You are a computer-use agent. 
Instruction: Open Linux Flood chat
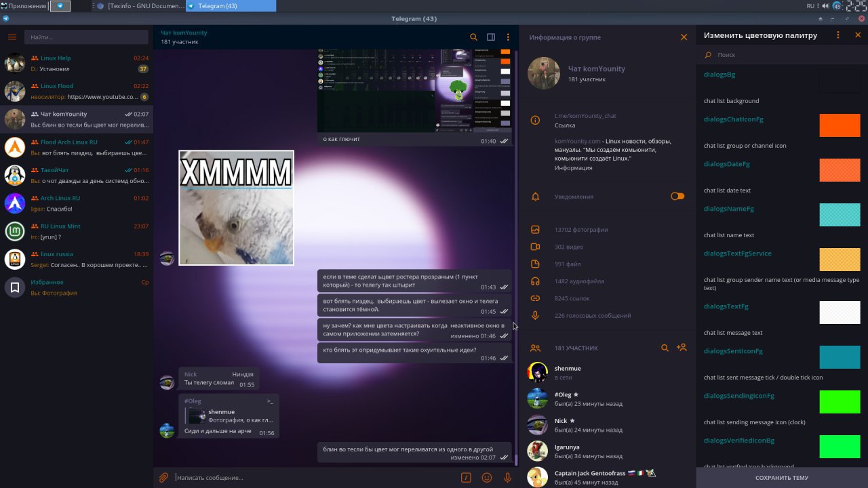77,91
